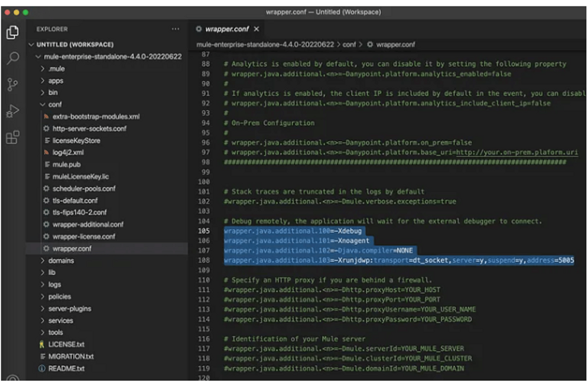Image resolution: width=588 pixels, height=384 pixels.
Task: Close the wrapper.conf tab
Action: point(257,29)
